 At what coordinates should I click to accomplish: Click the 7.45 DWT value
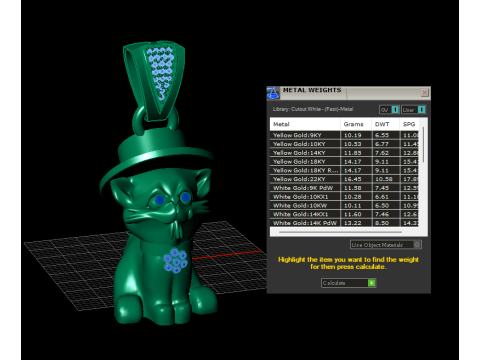click(x=382, y=188)
